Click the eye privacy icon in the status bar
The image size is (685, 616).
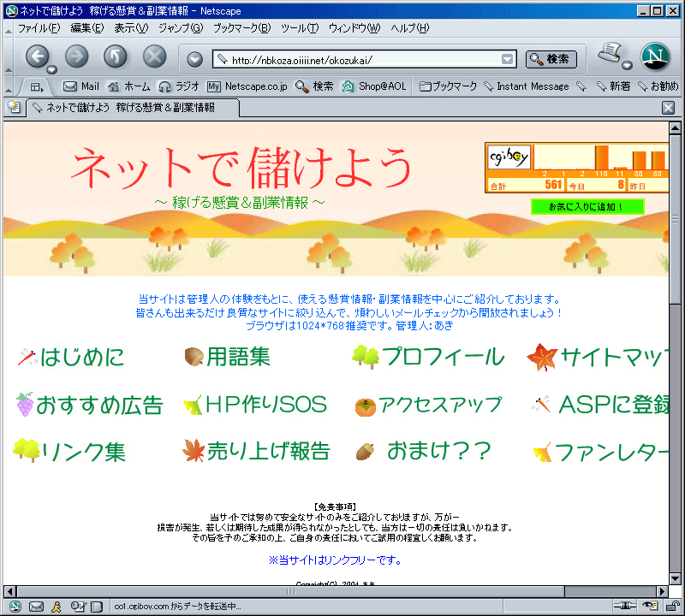tap(650, 606)
